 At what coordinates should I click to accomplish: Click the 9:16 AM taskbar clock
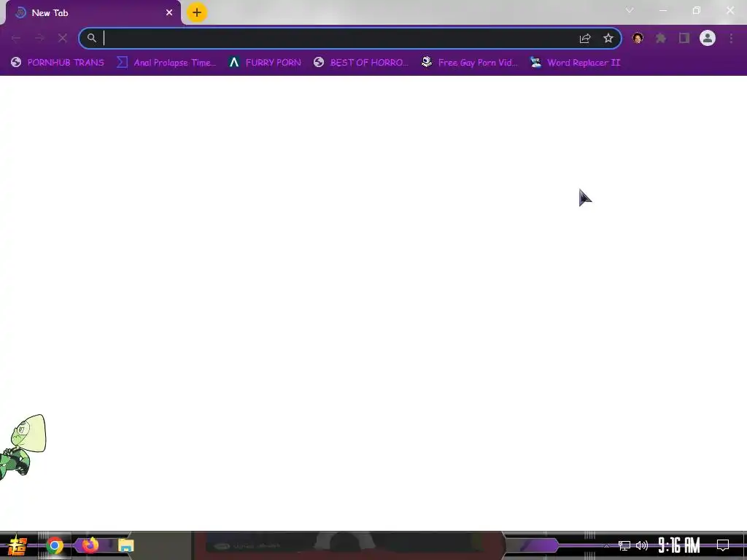(x=679, y=545)
